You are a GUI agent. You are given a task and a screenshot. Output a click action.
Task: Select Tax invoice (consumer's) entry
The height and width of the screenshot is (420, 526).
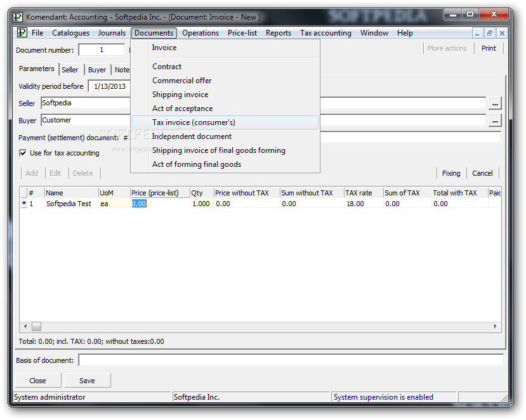[225, 122]
